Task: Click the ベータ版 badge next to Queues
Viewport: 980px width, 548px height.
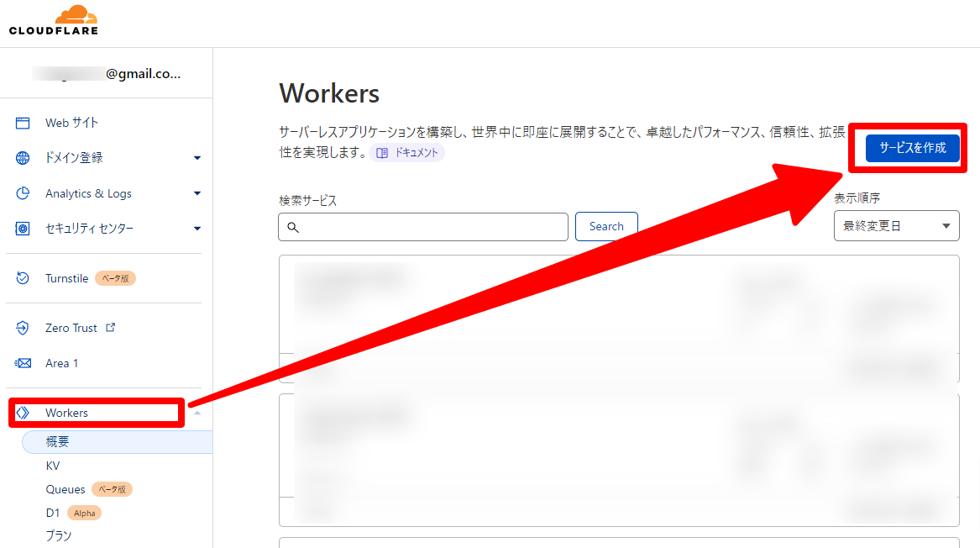Action: [113, 489]
